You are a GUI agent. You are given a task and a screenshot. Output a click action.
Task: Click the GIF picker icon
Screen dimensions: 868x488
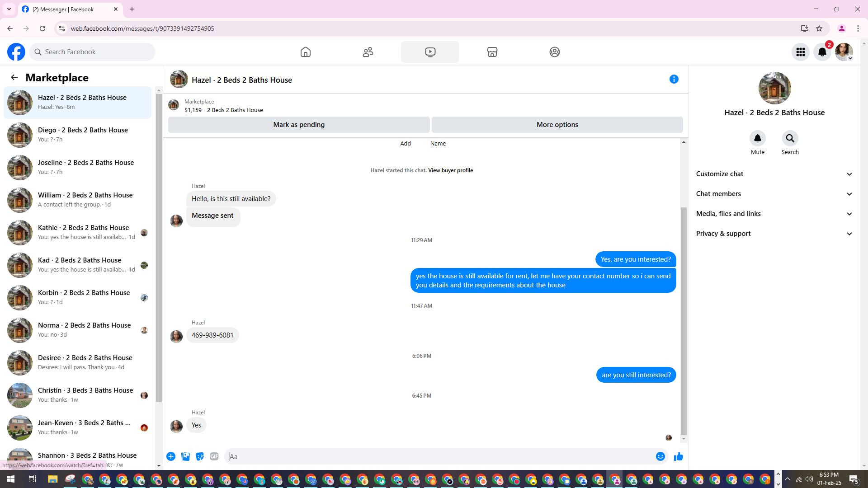pos(214,457)
